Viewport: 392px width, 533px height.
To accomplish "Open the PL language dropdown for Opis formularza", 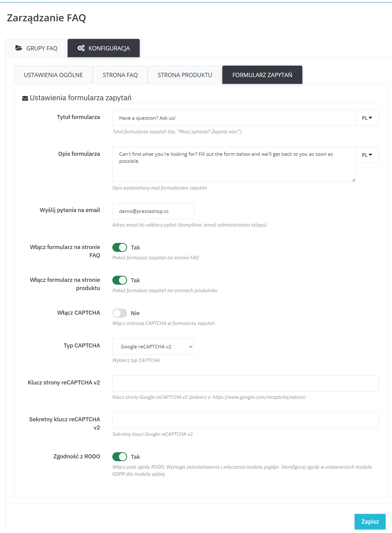I will [x=367, y=155].
